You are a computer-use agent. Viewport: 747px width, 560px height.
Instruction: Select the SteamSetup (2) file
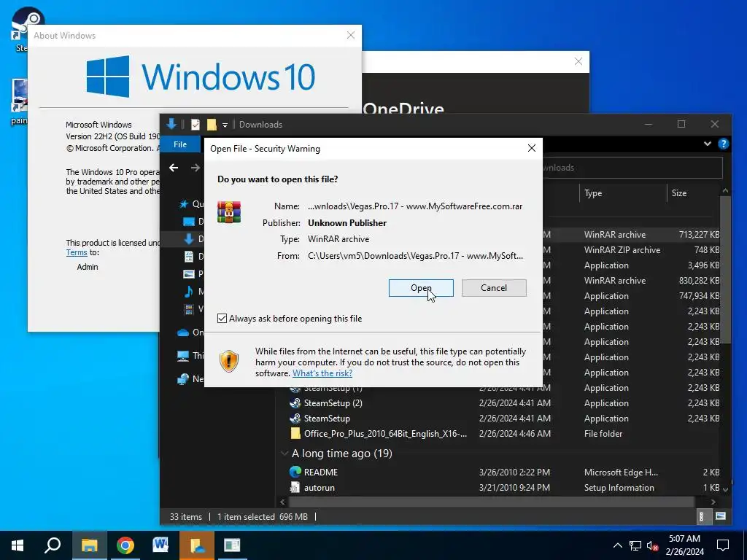(x=333, y=402)
